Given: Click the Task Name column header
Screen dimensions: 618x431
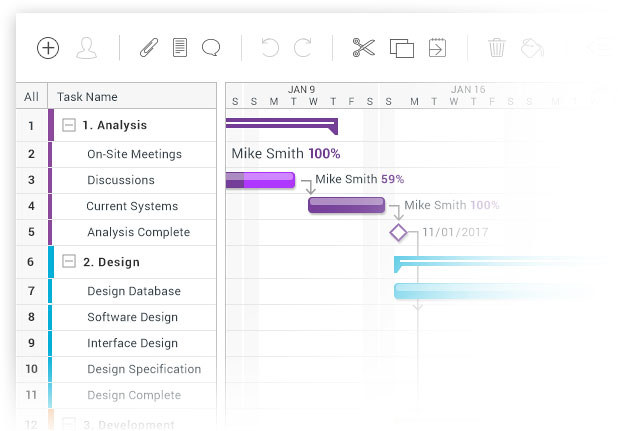Looking at the screenshot, I should point(132,97).
